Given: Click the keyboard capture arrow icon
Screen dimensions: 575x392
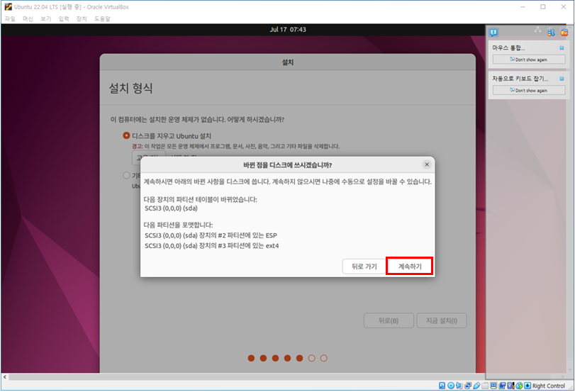Looking at the screenshot, I should coord(527,386).
